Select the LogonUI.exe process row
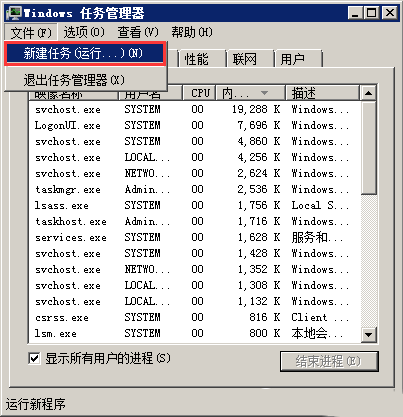The width and height of the screenshot is (403, 417). click(195, 125)
